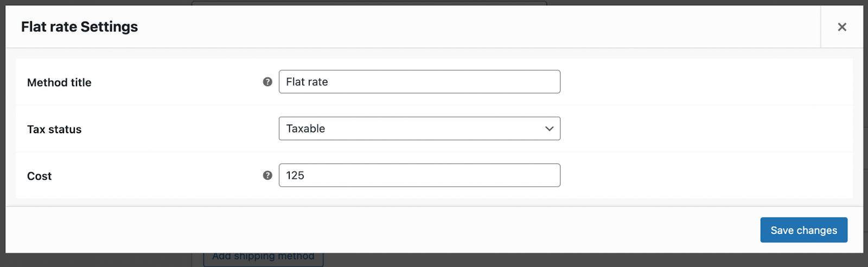Image resolution: width=868 pixels, height=267 pixels.
Task: Click empty footer area left of Save changes
Action: tap(380, 230)
